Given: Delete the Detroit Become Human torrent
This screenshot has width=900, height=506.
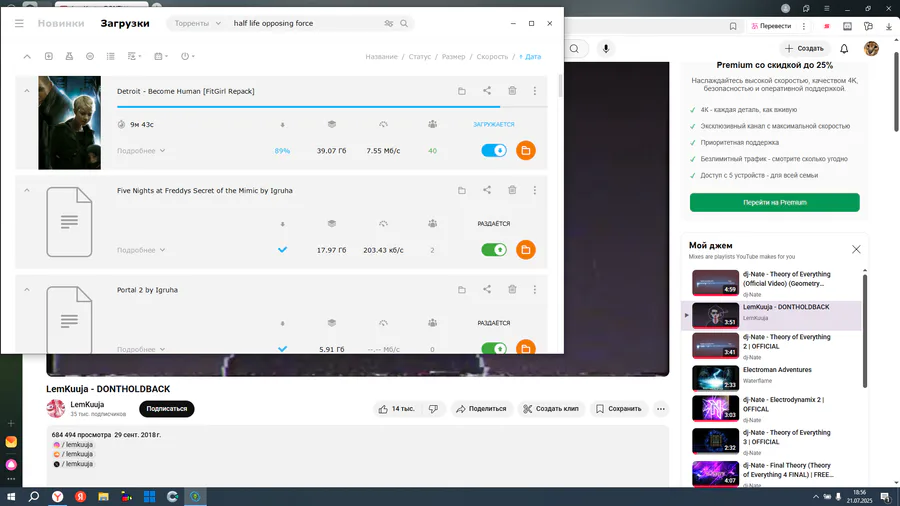Looking at the screenshot, I should [x=512, y=90].
